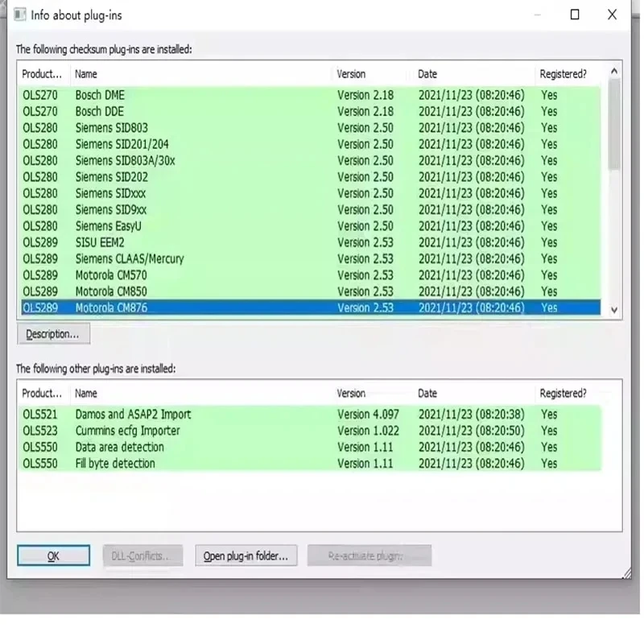Open the plug-in folder
The height and width of the screenshot is (644, 644).
(246, 555)
